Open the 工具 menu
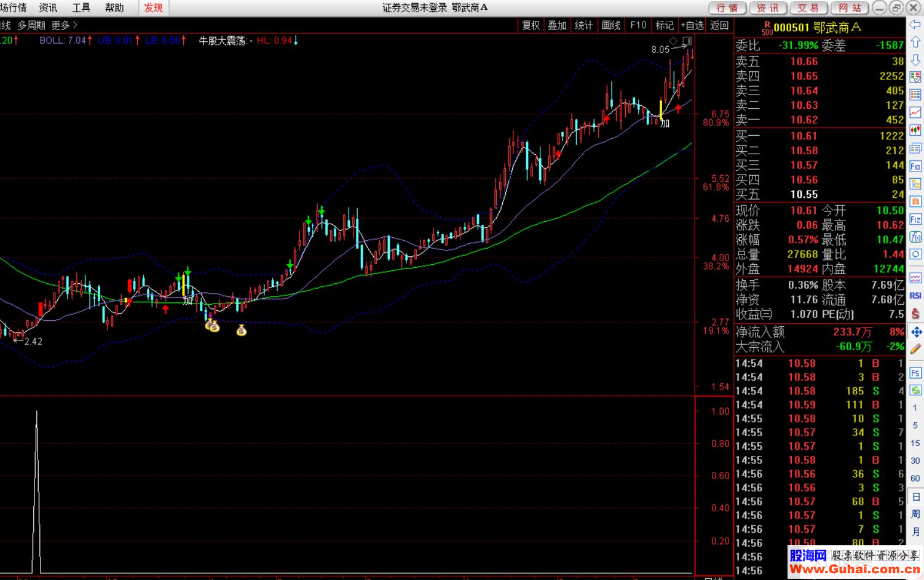This screenshot has height=580, width=924. [81, 8]
